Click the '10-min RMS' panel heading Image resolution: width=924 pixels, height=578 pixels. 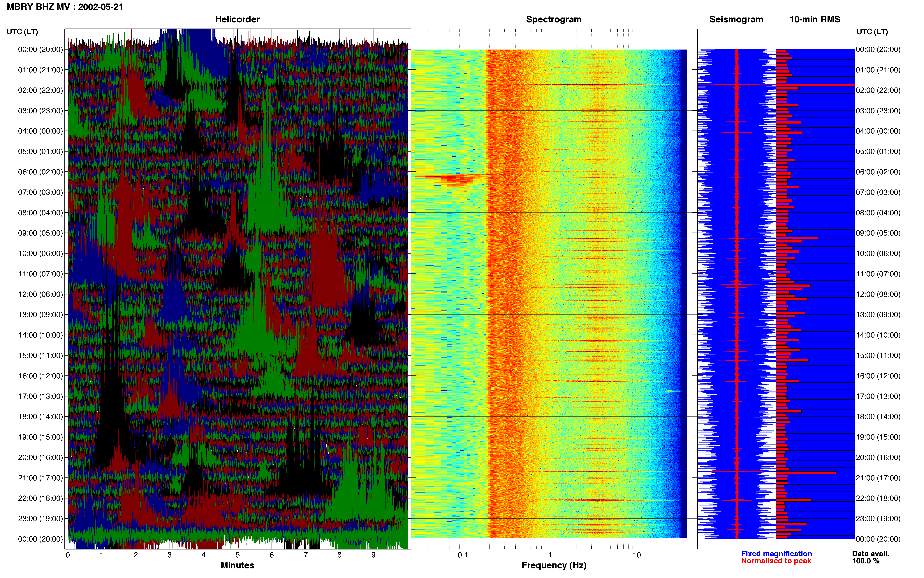coord(815,20)
